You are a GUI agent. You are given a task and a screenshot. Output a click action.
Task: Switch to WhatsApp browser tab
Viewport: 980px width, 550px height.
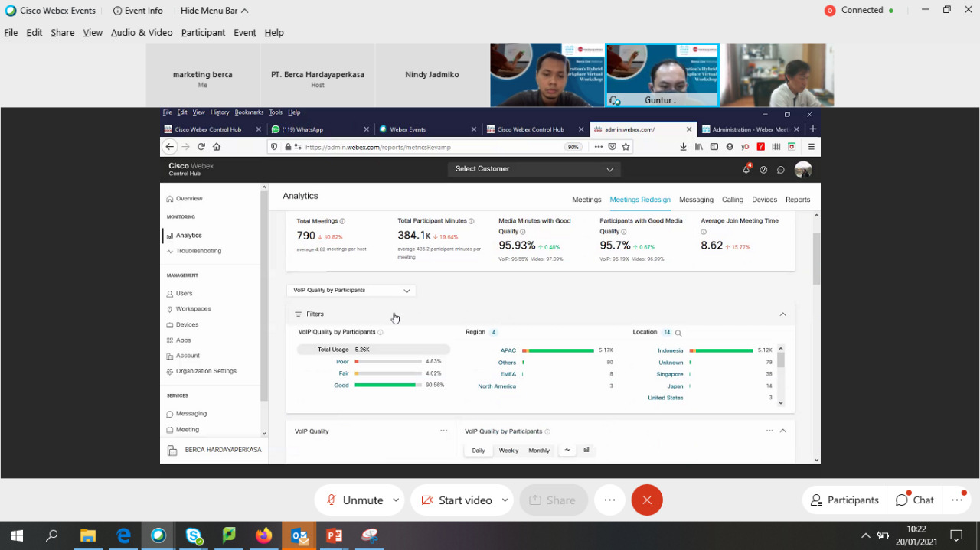click(320, 129)
